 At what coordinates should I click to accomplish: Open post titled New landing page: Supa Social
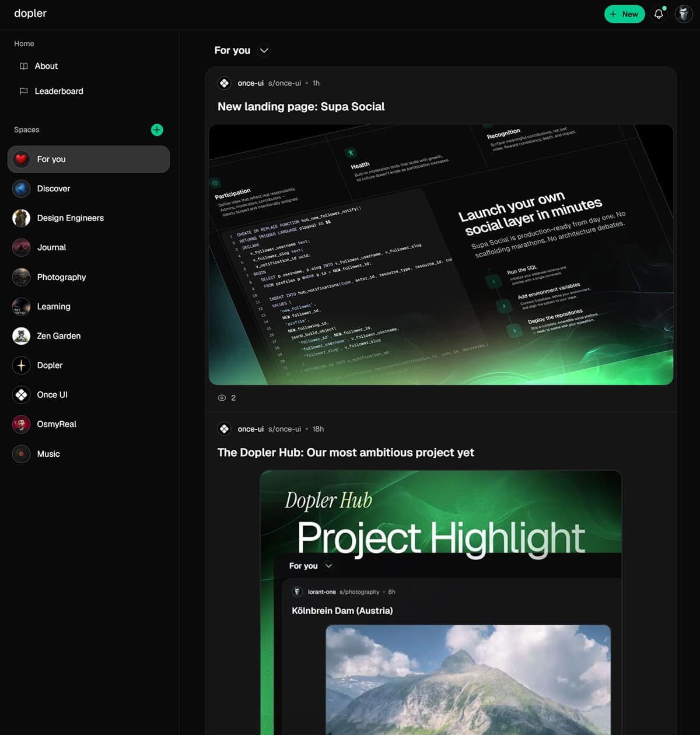(301, 107)
